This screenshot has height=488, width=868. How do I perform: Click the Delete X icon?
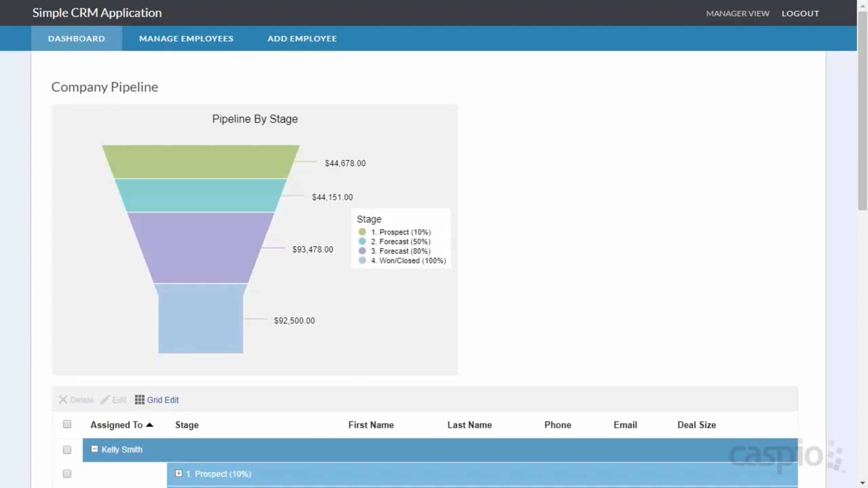point(63,400)
